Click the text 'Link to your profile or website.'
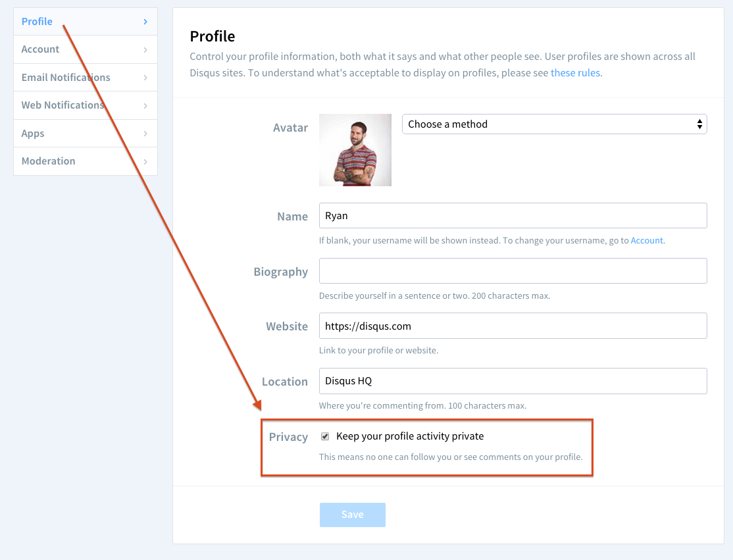 click(378, 351)
